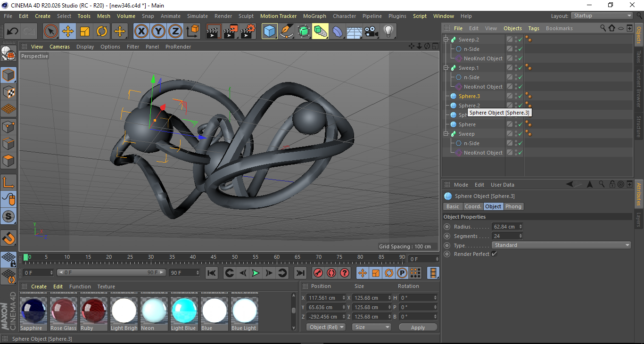Add a Floor environment object
The height and width of the screenshot is (344, 644).
(354, 32)
